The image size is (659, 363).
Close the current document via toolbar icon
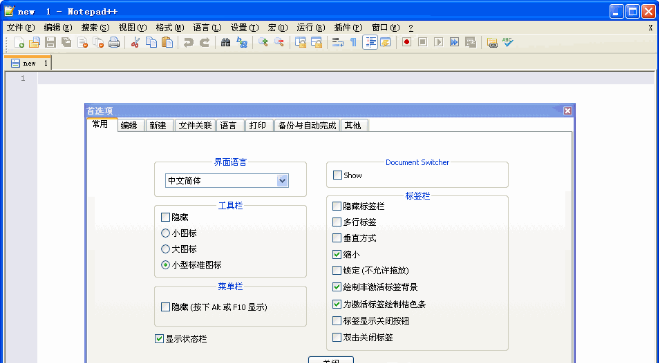(83, 42)
